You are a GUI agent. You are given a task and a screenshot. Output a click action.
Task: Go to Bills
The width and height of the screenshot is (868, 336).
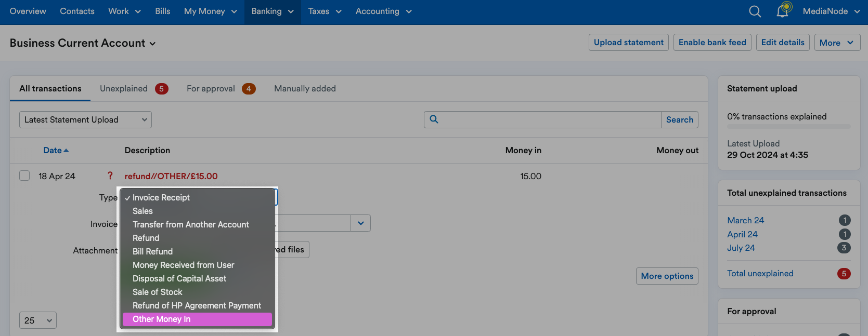[162, 11]
